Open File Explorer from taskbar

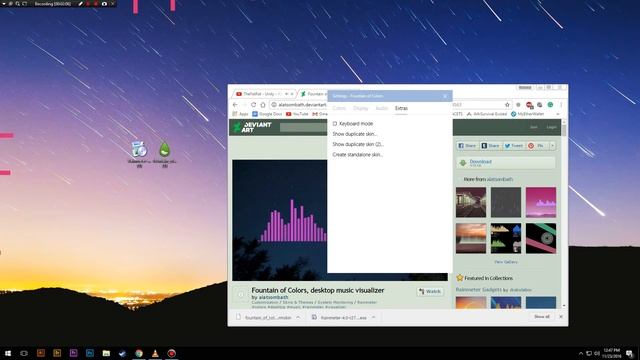coord(106,353)
